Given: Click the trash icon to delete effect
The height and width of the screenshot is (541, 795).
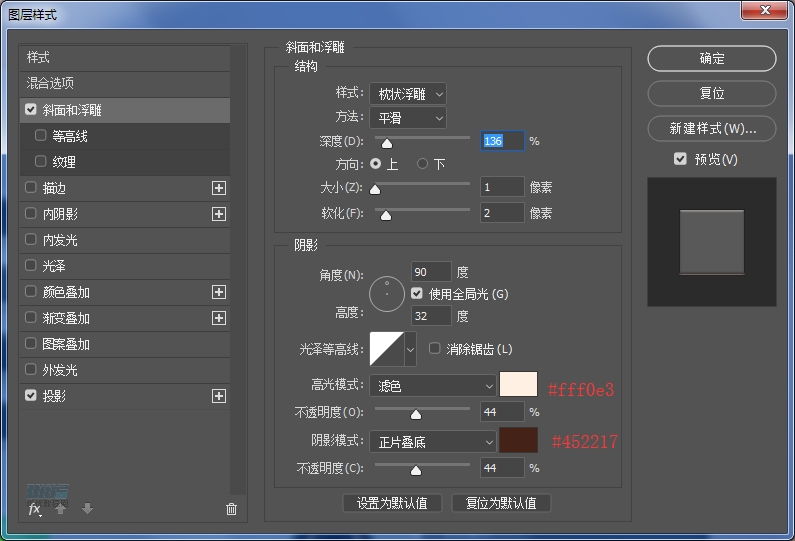Looking at the screenshot, I should [232, 509].
